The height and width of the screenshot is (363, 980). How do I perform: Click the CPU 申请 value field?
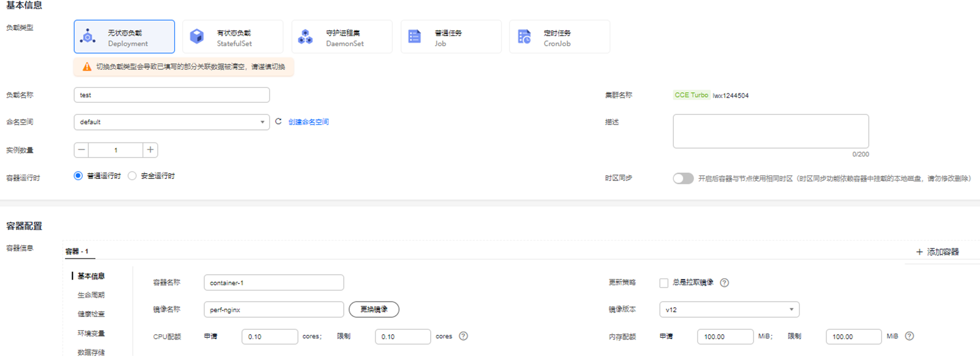[270, 336]
